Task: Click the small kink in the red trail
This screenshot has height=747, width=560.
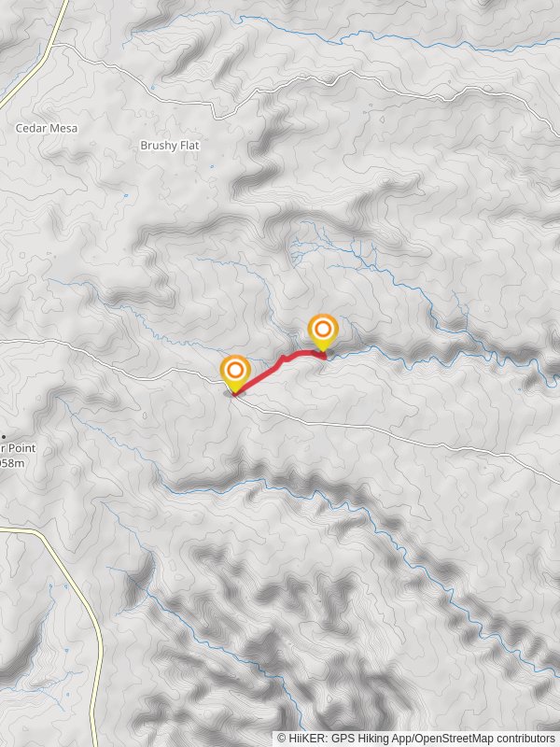Action: pos(284,359)
